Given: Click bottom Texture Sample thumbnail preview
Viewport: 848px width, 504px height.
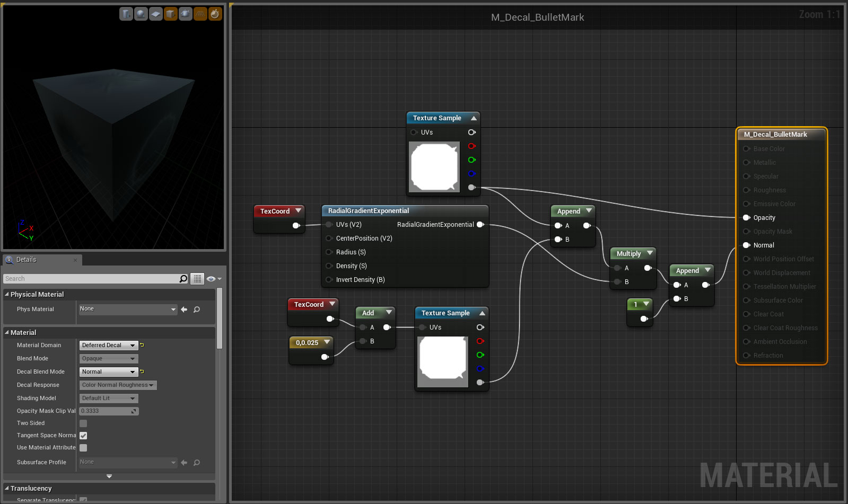Looking at the screenshot, I should coord(443,362).
